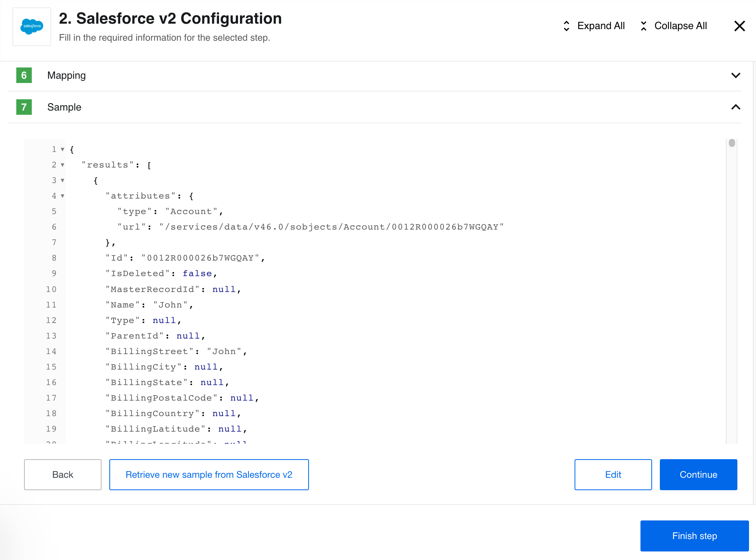Select the Sample step row

pos(375,107)
